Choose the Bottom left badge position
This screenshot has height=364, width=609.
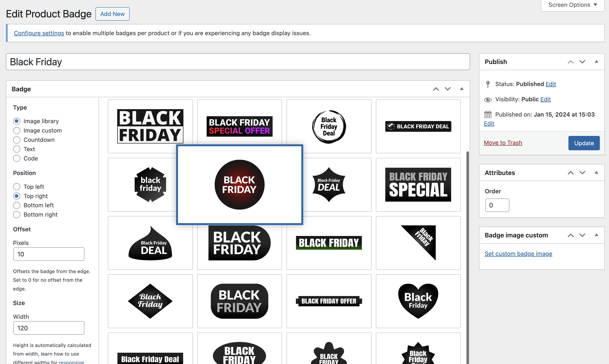point(17,205)
